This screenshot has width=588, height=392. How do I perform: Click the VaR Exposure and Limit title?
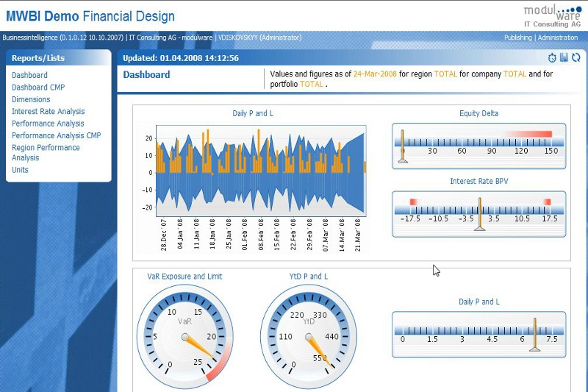[184, 277]
